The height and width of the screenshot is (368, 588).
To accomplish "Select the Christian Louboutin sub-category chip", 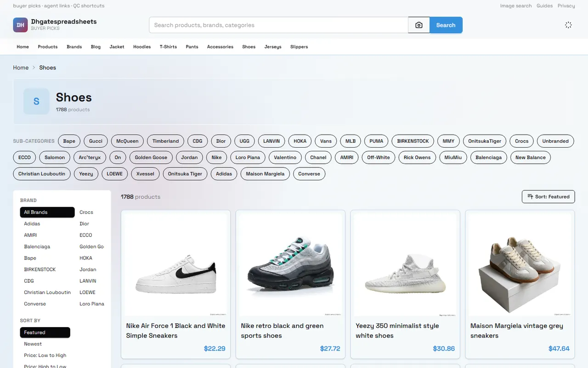I will click(x=42, y=174).
